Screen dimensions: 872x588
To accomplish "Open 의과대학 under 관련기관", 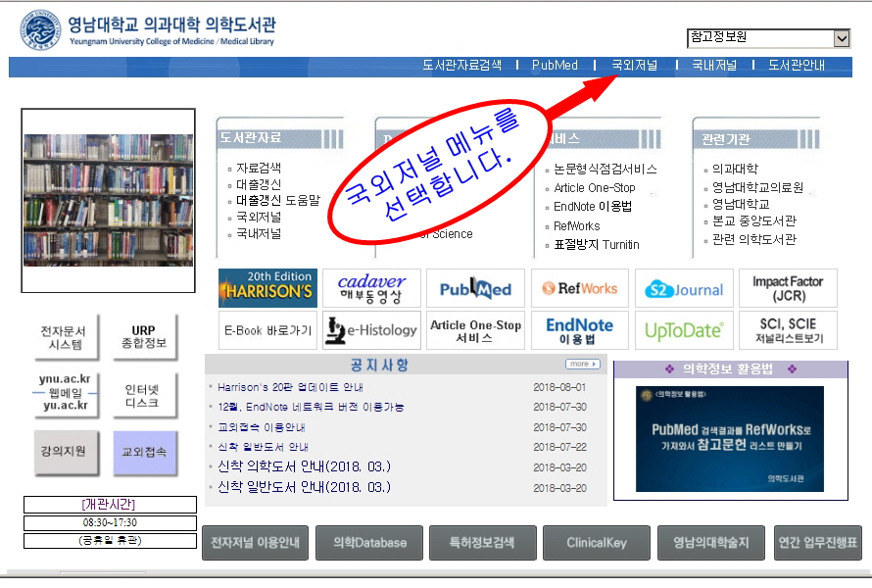I will point(735,169).
